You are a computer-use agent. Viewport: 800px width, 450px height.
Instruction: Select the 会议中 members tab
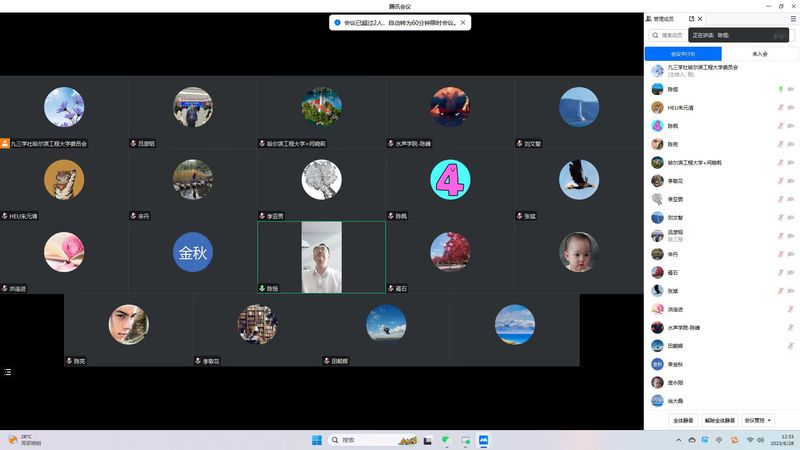pyautogui.click(x=683, y=54)
